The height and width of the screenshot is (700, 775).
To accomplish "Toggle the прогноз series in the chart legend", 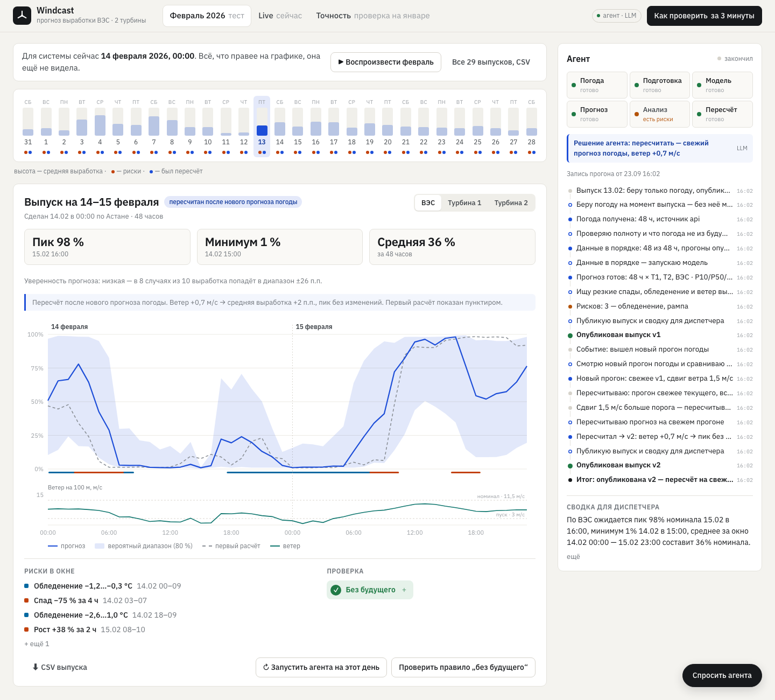I will [x=67, y=546].
